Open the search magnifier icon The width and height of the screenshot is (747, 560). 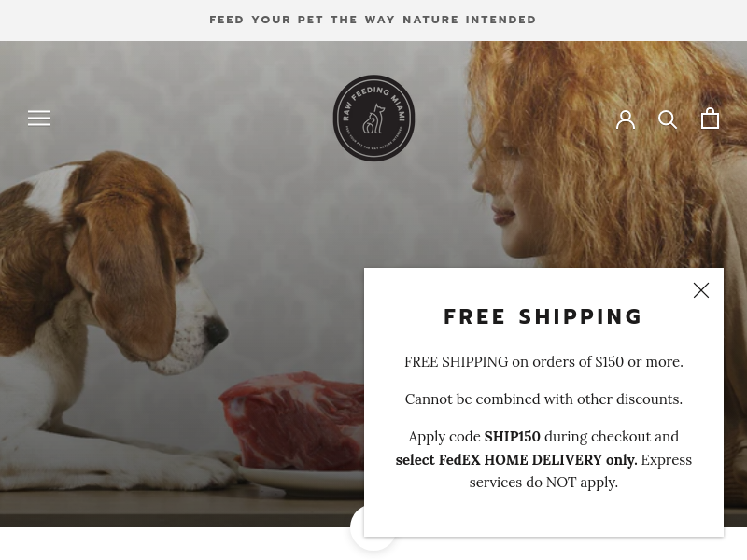pyautogui.click(x=668, y=119)
